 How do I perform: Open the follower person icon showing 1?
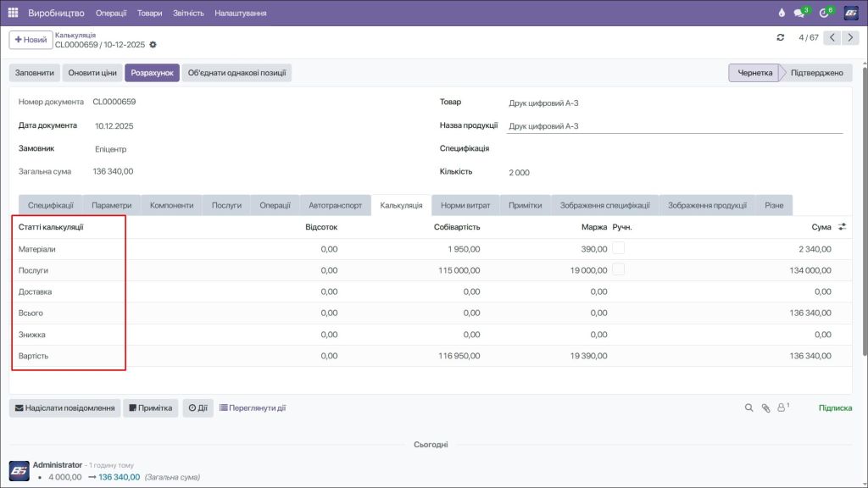pyautogui.click(x=782, y=408)
